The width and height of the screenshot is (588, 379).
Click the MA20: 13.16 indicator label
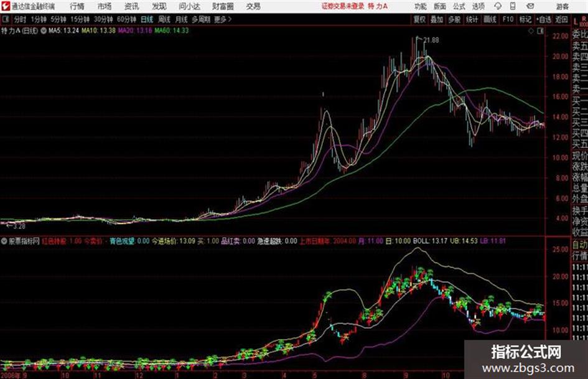click(135, 30)
